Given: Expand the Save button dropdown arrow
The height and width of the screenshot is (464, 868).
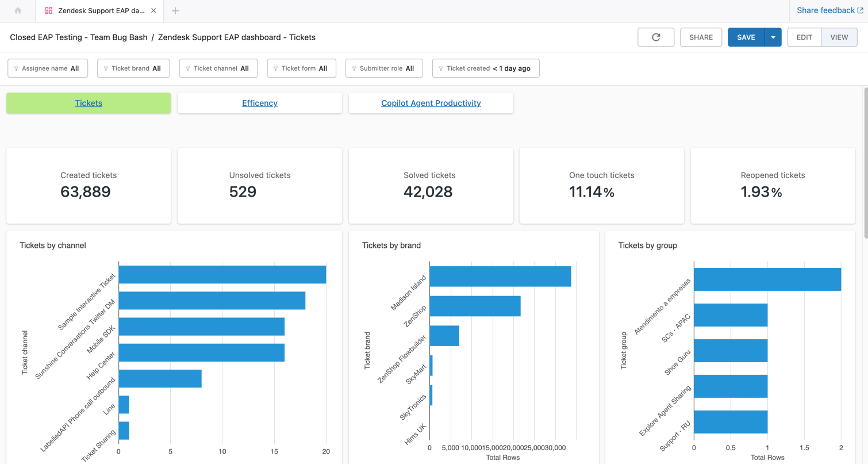Looking at the screenshot, I should (773, 37).
